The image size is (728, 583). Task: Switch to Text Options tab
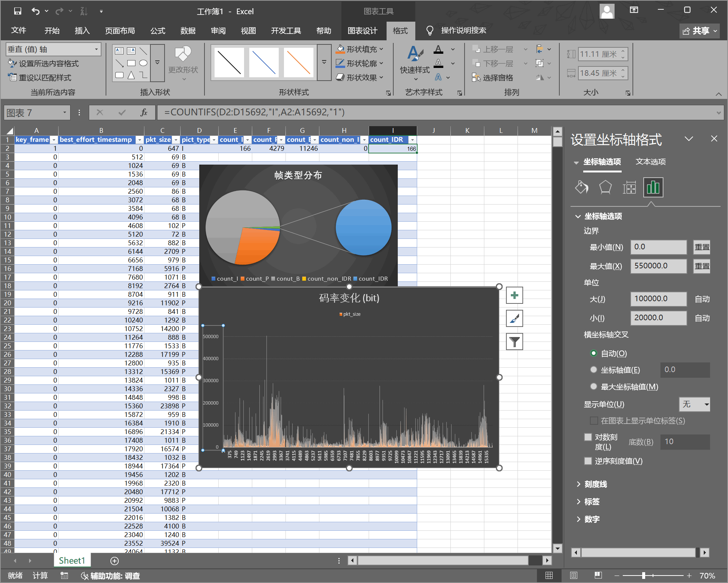tap(650, 162)
